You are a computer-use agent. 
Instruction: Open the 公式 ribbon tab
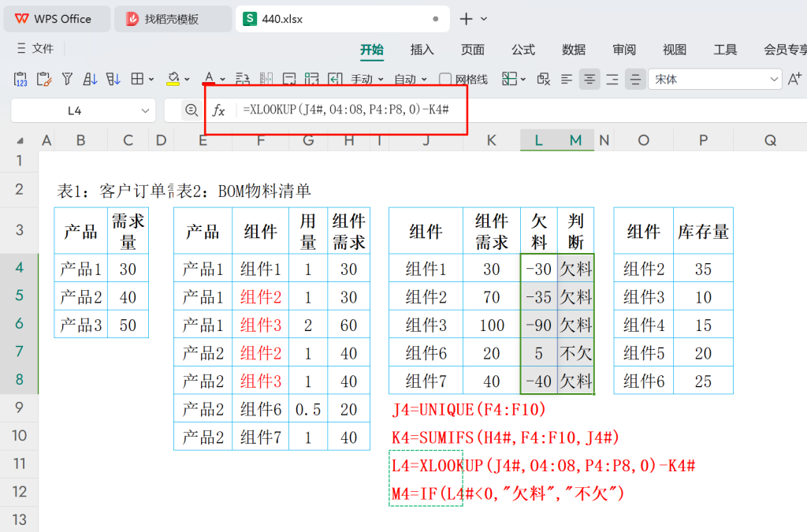(x=523, y=50)
